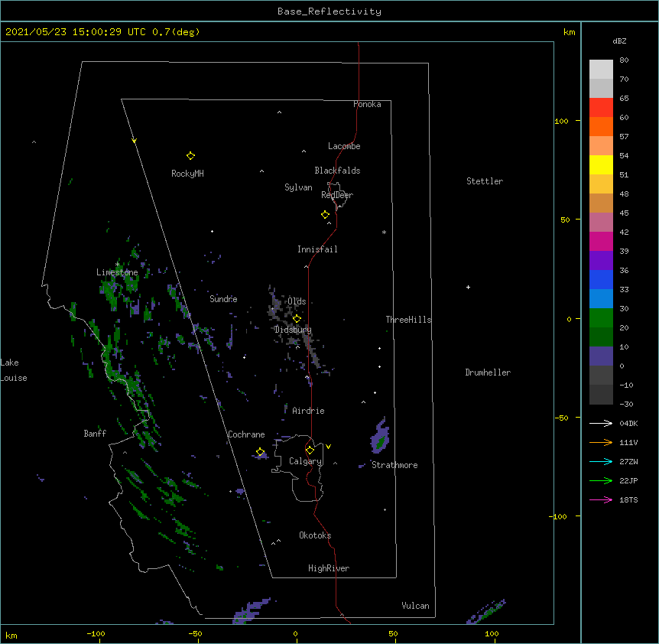The width and height of the screenshot is (659, 644).
Task: Click the white plus marker west of Drumheller
Action: pyautogui.click(x=468, y=287)
